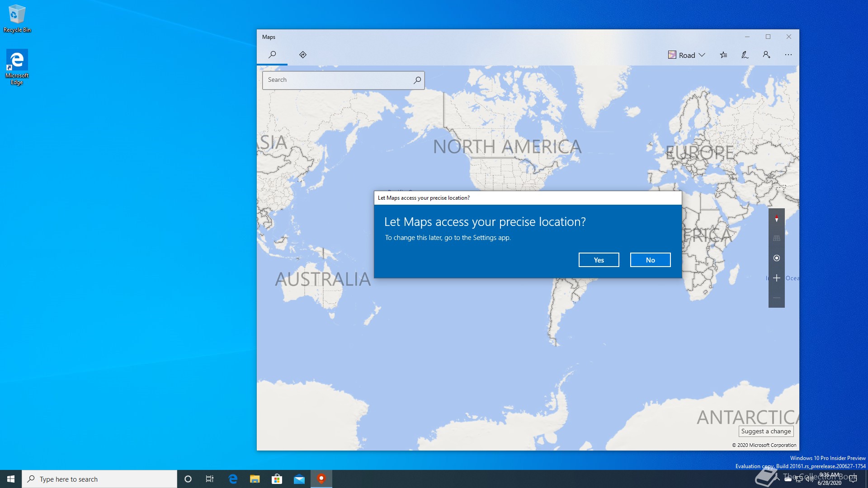Screen dimensions: 868x488
Task: Click the Maps app taskbar icon
Action: point(321,479)
